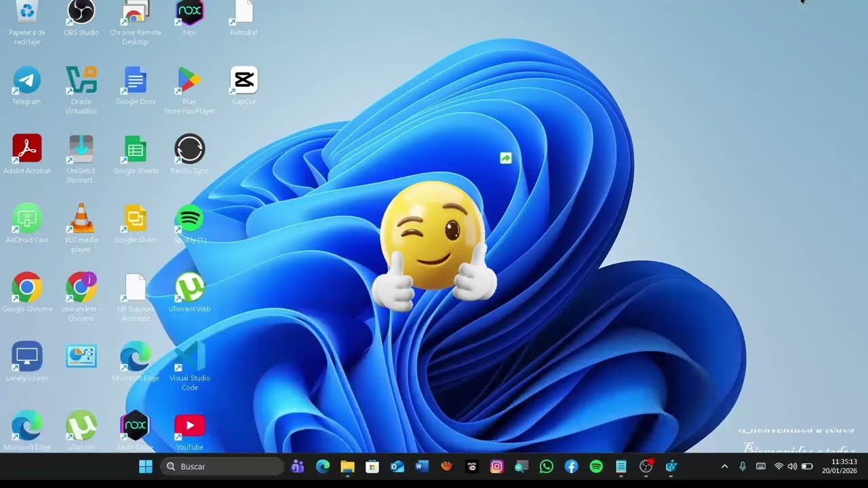Select the unlabeled chart desktop icon beside LonelyScreen
Image resolution: width=868 pixels, height=488 pixels.
81,357
